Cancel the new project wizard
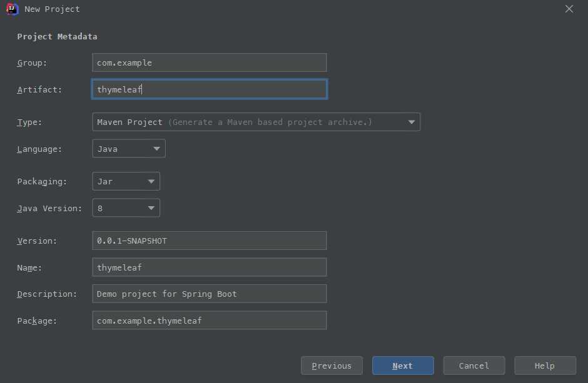This screenshot has width=588, height=383. tap(474, 366)
